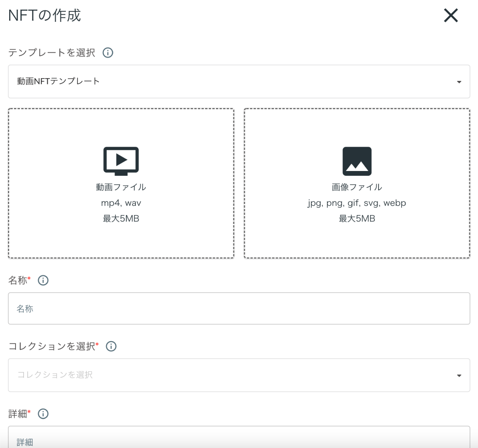The height and width of the screenshot is (448, 478).
Task: Click the 最大5MB size limit text
Action: (121, 218)
